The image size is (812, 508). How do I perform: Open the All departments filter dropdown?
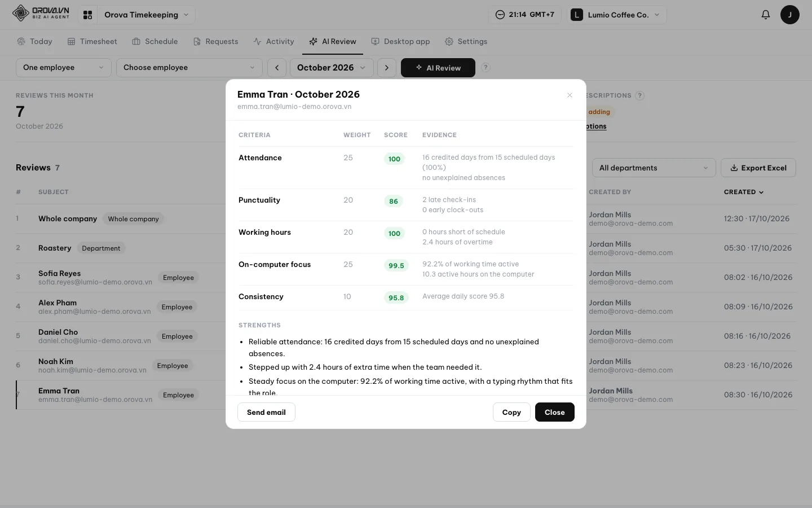click(654, 168)
